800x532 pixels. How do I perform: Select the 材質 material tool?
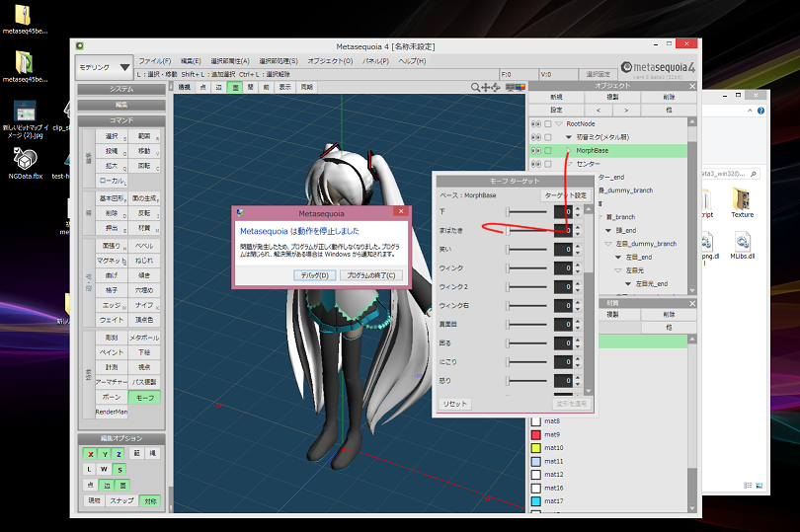click(144, 228)
